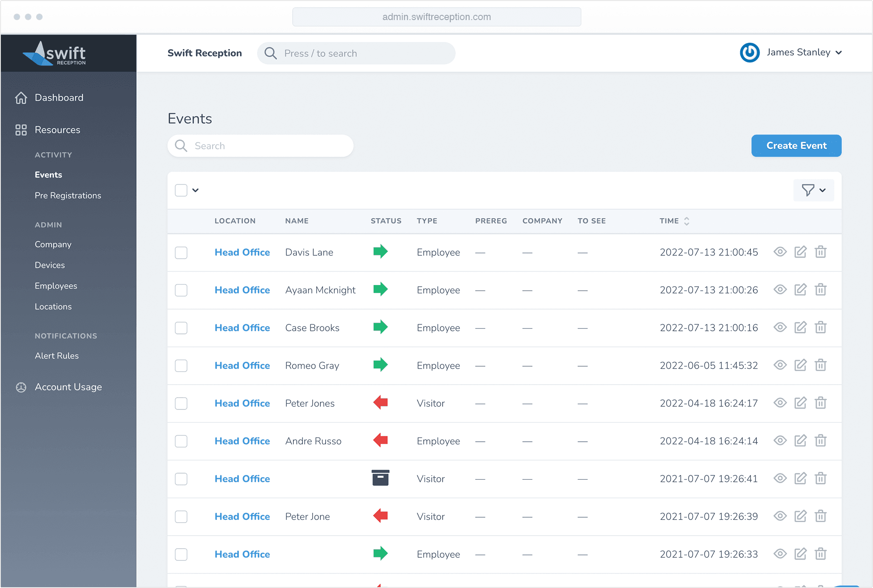
Task: Click the Dashboard home icon in sidebar
Action: coord(21,98)
